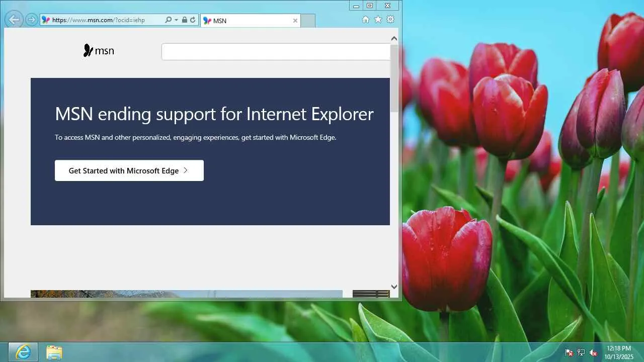
Task: Click the msn butterfly logo
Action: tap(99, 51)
